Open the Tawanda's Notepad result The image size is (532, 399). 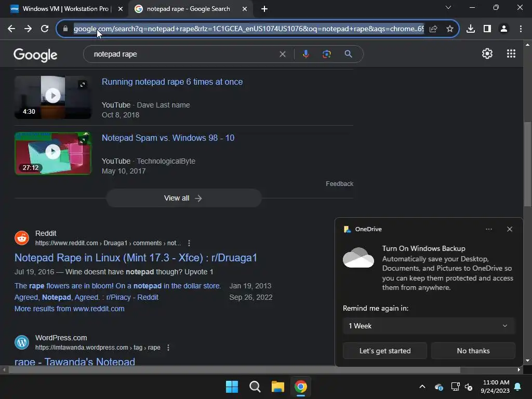[x=75, y=361]
